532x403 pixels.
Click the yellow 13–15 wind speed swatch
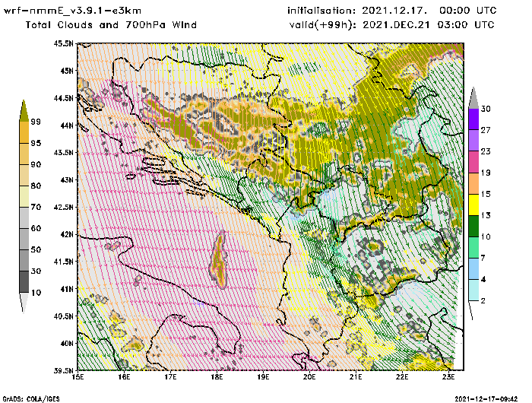point(473,205)
